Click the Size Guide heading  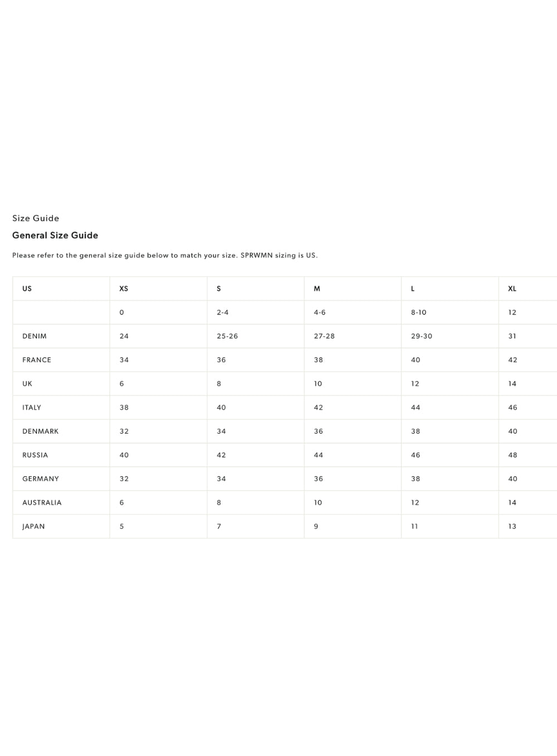coord(36,218)
